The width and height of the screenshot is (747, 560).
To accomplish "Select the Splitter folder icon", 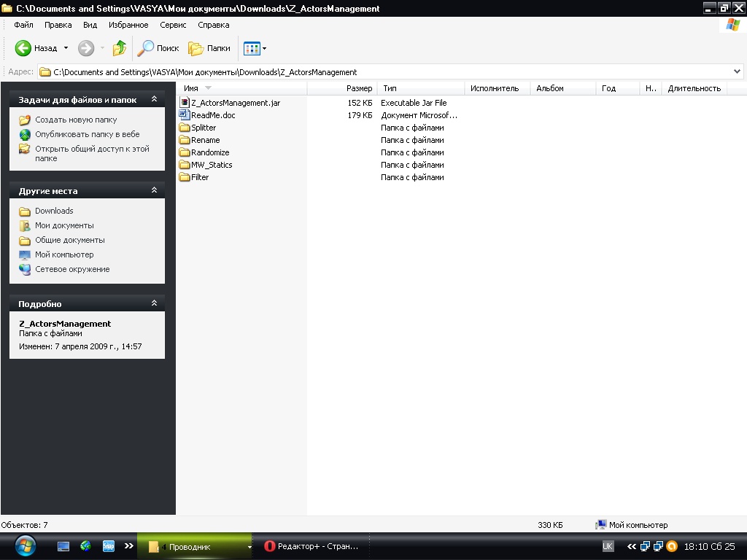I will 185,128.
